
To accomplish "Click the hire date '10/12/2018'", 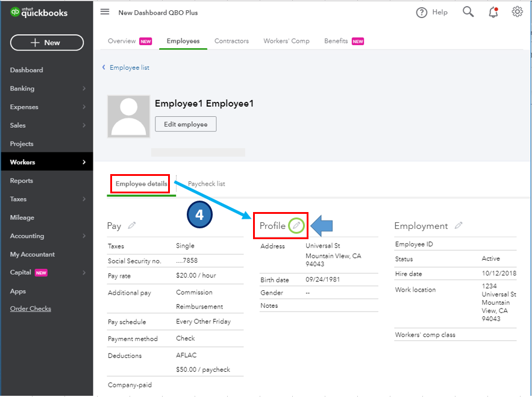I will 499,273.
